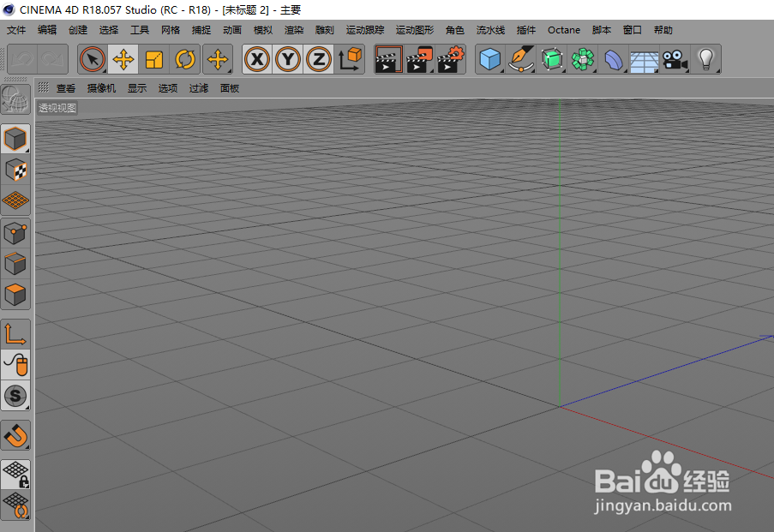The image size is (774, 532).
Task: Open the 雕刻 menu
Action: [x=325, y=30]
